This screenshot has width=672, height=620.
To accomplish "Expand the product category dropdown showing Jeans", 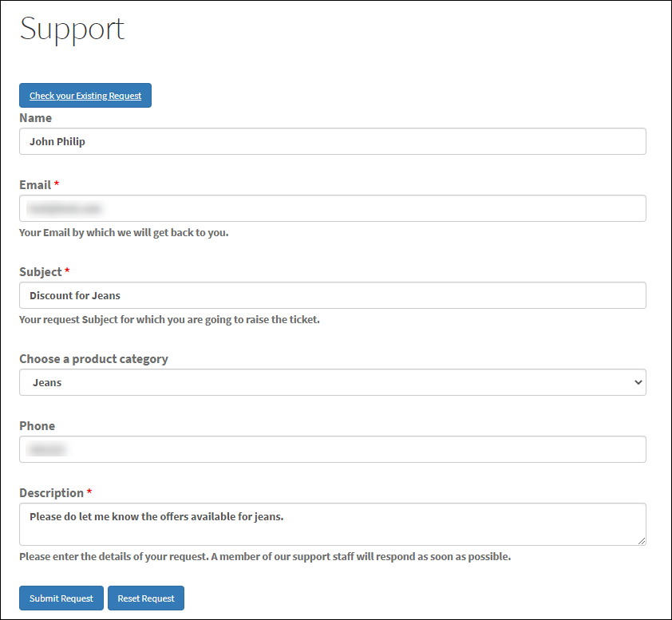I will pyautogui.click(x=333, y=382).
